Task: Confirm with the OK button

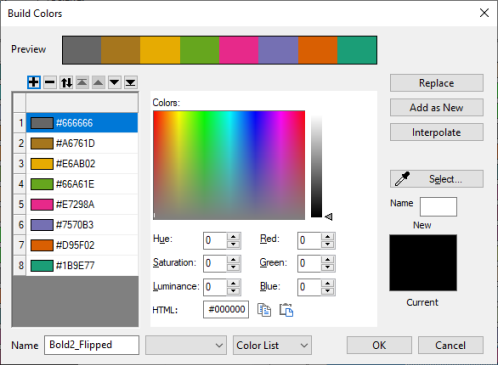Action: (x=379, y=345)
